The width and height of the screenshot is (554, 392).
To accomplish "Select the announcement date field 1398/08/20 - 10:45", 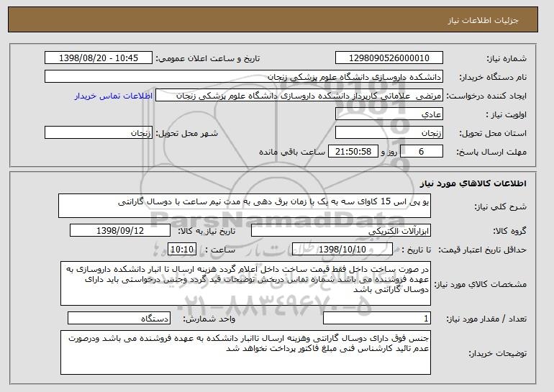I will [x=99, y=58].
